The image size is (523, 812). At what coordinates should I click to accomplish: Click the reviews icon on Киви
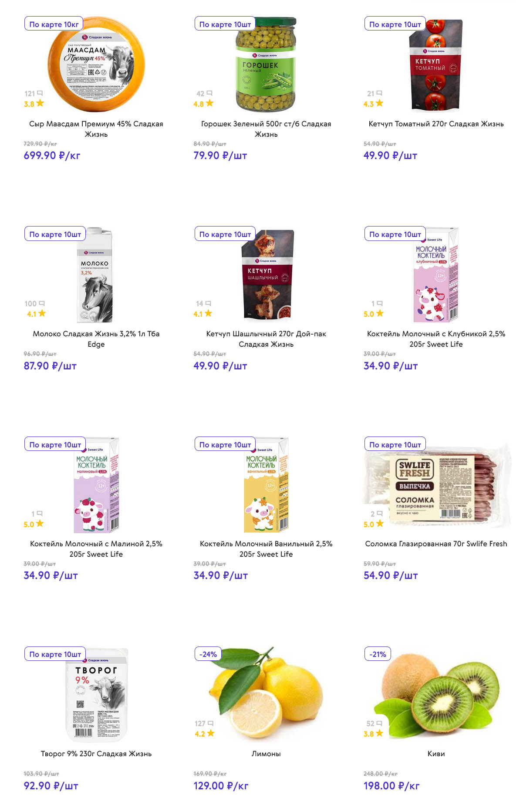(379, 723)
